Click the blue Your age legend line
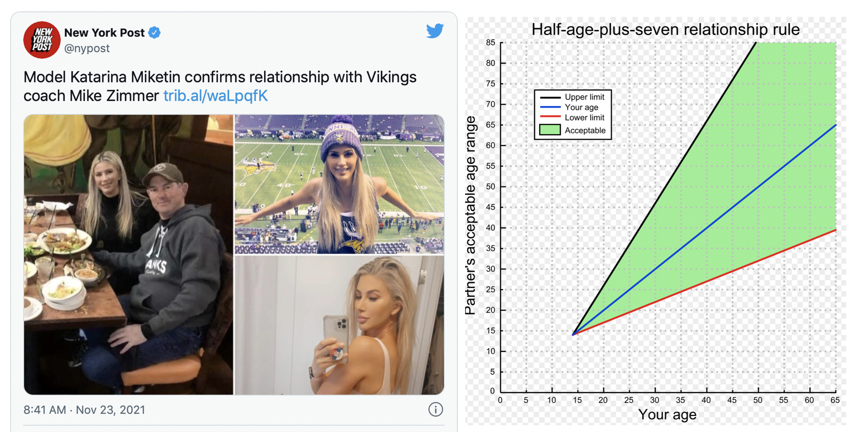 [550, 108]
